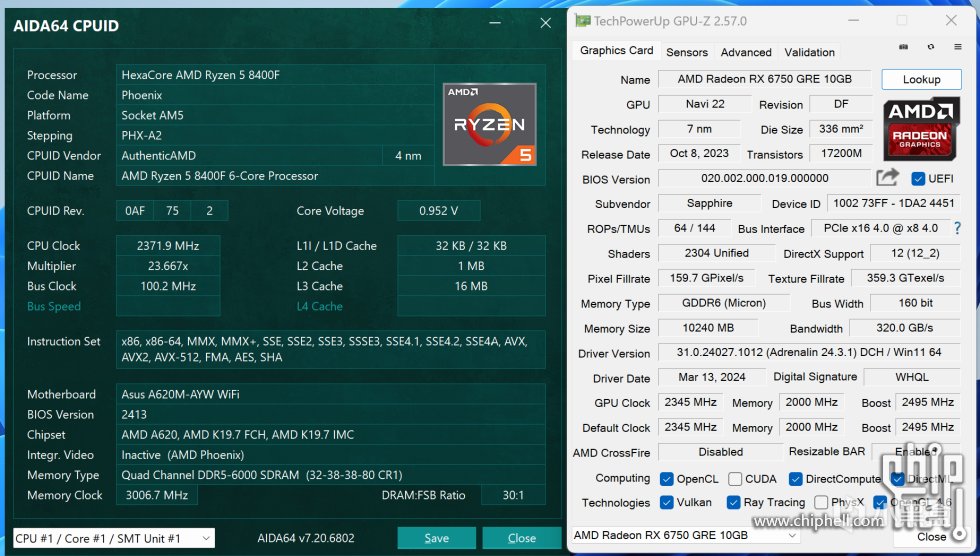Click the 'Sapphire' subvendor value

[709, 203]
